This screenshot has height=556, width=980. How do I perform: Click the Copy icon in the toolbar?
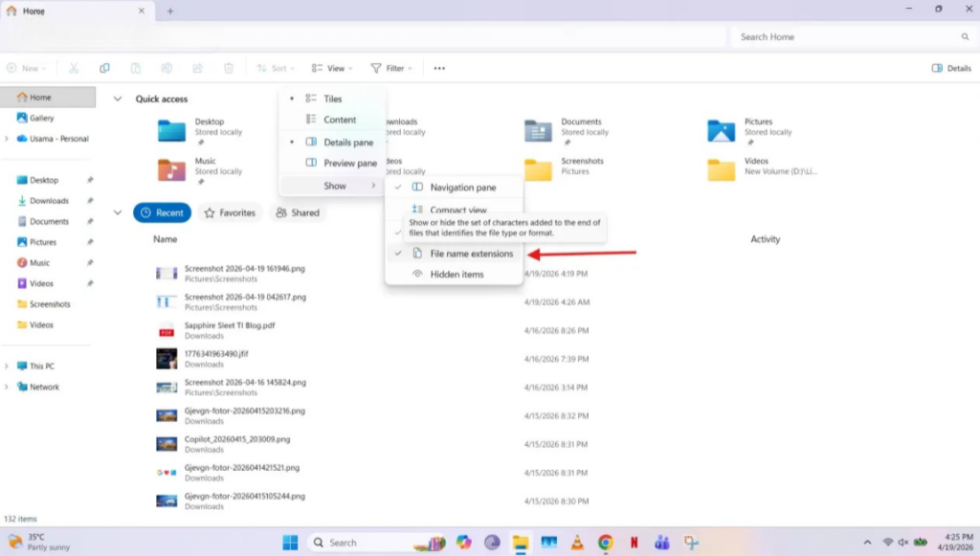click(x=104, y=68)
